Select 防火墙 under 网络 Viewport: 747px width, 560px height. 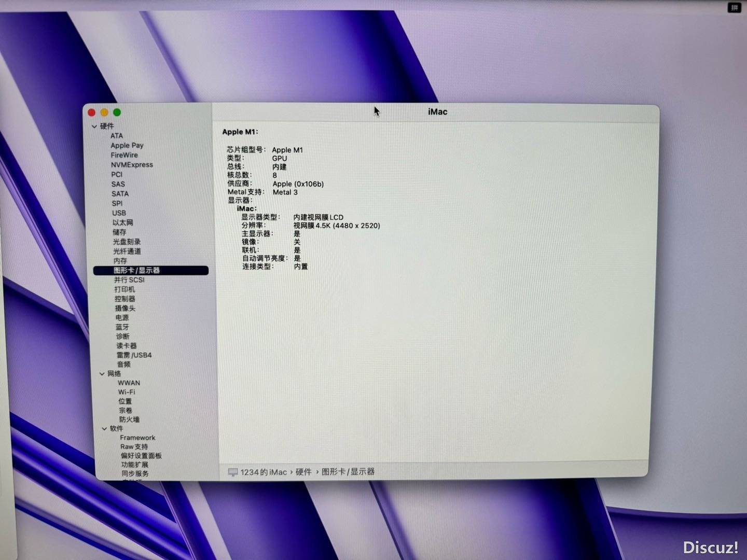[129, 419]
